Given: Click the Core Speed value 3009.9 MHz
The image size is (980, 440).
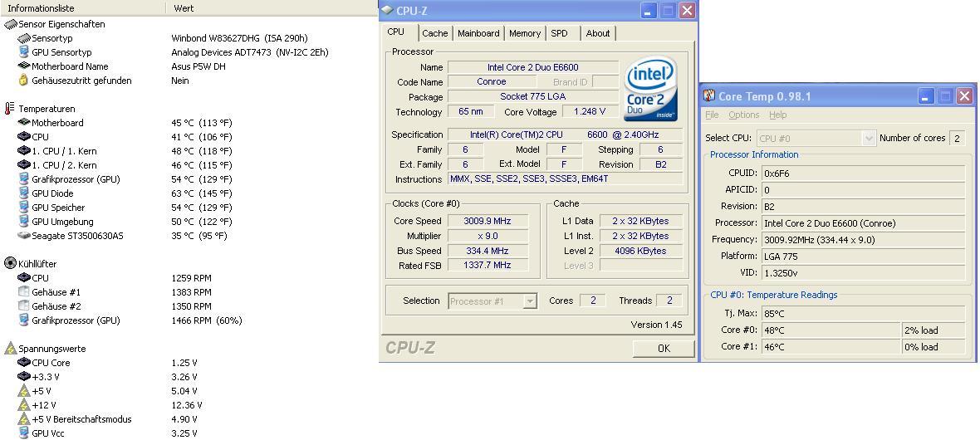Looking at the screenshot, I should pos(487,222).
